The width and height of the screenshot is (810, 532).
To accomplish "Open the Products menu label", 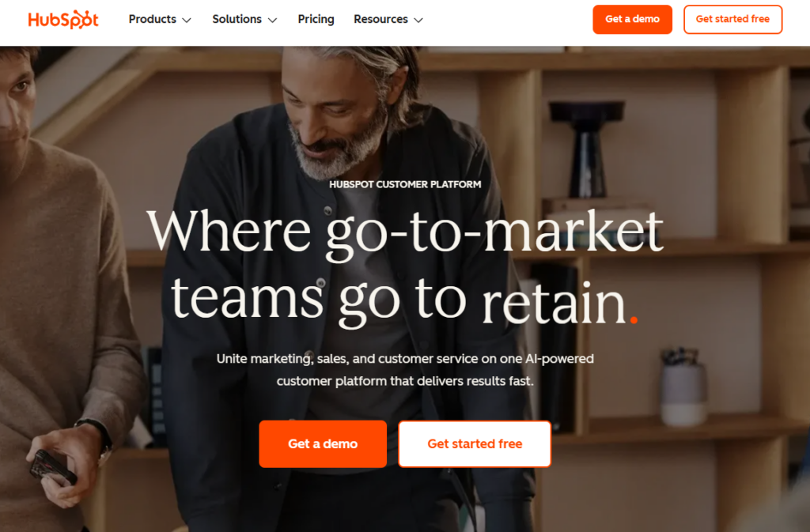I will [153, 19].
